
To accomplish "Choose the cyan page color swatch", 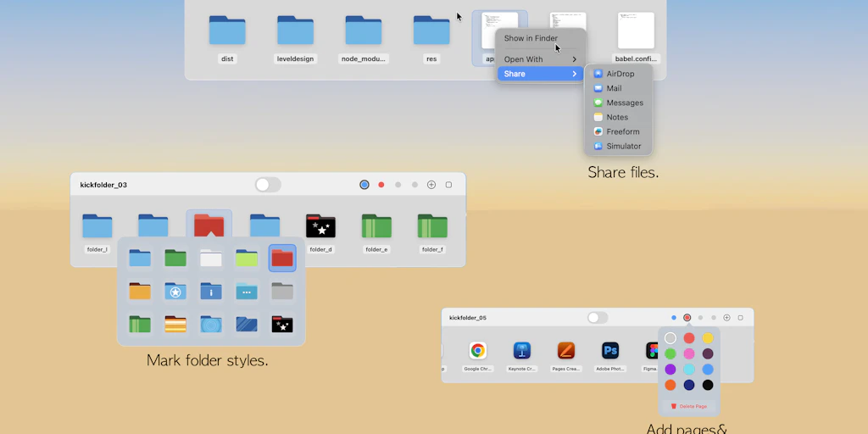I will [x=689, y=370].
